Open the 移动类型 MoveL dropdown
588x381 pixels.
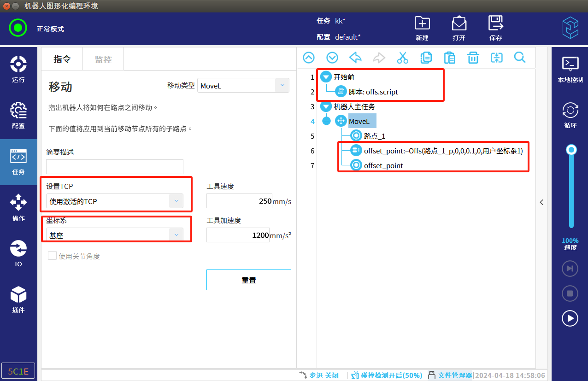coord(243,86)
